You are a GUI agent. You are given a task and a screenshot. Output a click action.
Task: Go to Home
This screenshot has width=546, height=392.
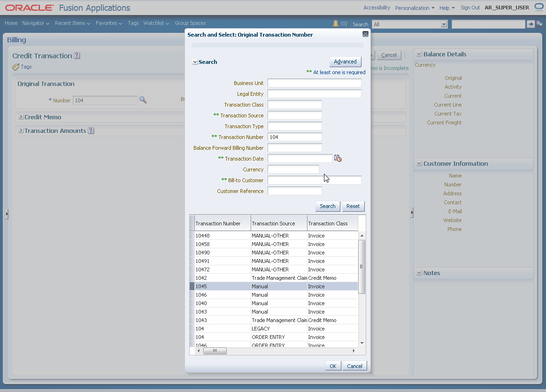[11, 23]
